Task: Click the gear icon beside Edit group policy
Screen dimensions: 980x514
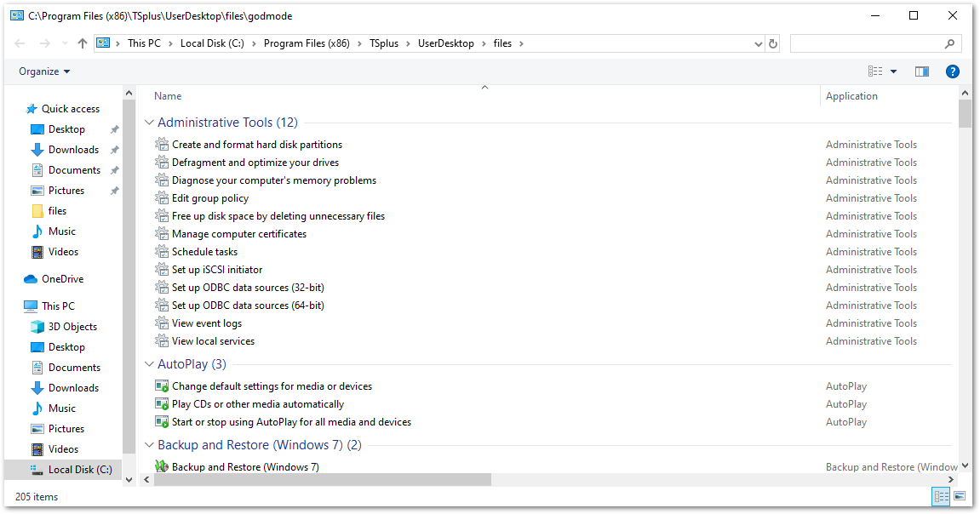Action: coord(162,197)
